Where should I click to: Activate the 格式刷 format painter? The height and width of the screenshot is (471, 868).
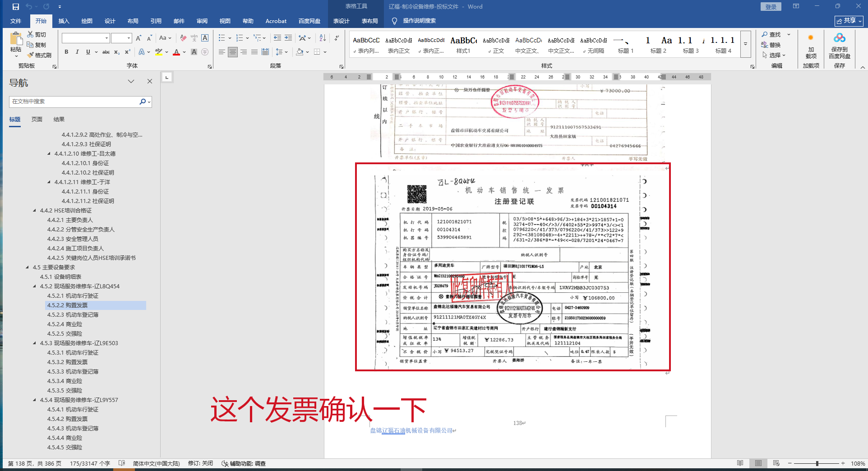click(39, 55)
